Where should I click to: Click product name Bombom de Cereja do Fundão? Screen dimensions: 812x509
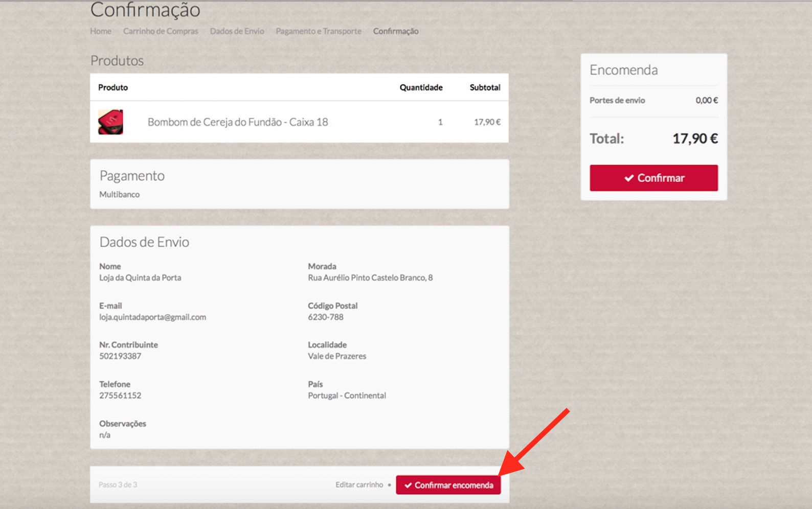238,122
